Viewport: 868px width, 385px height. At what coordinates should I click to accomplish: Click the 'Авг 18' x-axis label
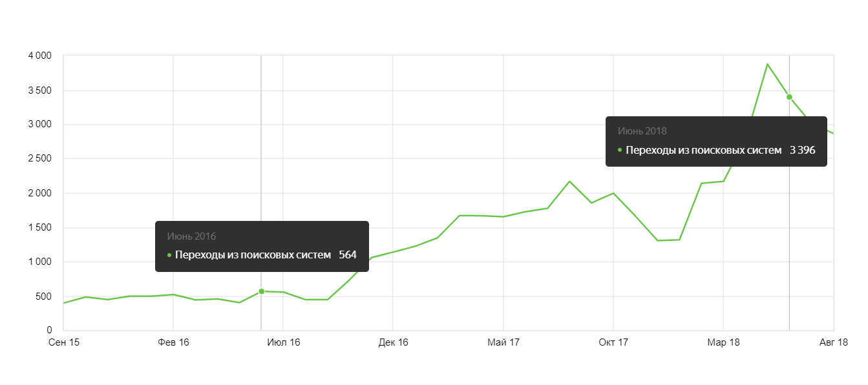(833, 342)
